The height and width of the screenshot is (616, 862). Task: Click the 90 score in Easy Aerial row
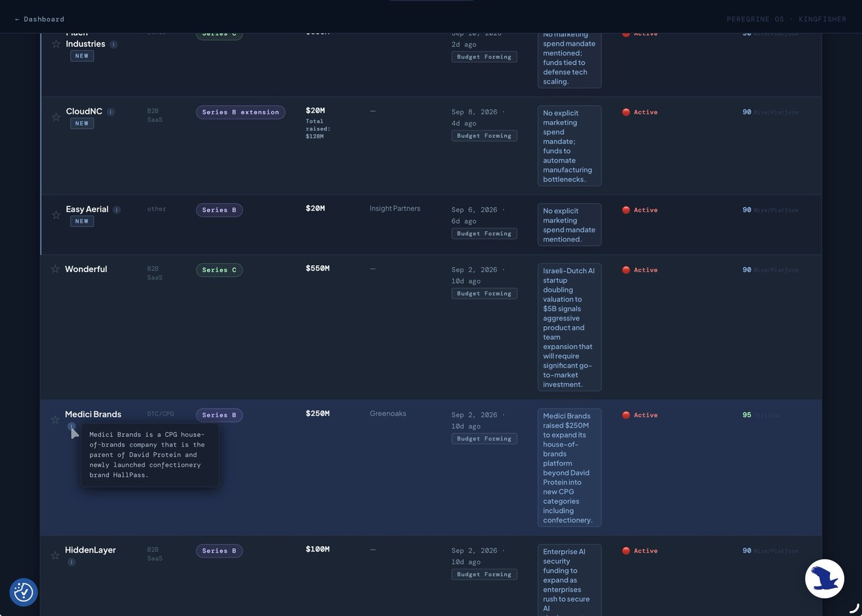click(x=747, y=210)
